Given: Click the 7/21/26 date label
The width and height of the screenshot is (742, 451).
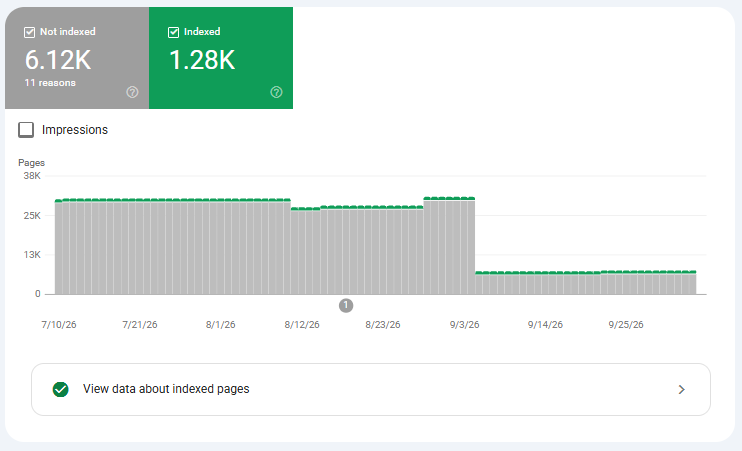Looking at the screenshot, I should click(x=140, y=325).
